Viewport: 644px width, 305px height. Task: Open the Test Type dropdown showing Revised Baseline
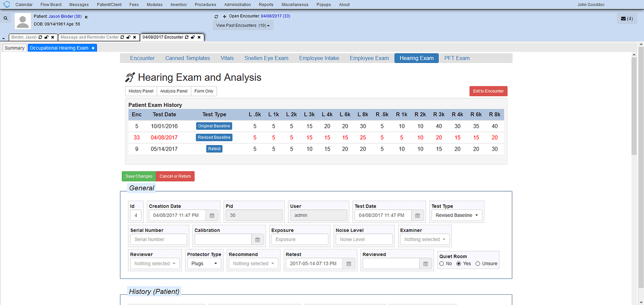point(456,215)
